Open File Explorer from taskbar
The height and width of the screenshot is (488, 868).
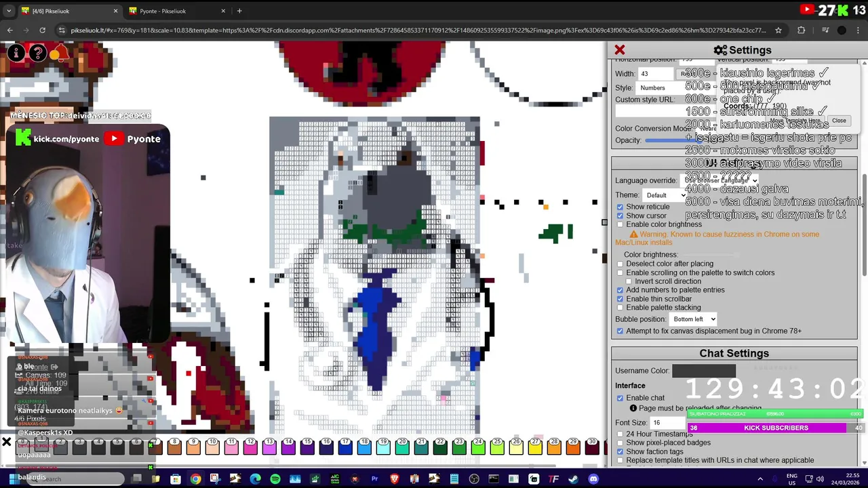click(155, 479)
